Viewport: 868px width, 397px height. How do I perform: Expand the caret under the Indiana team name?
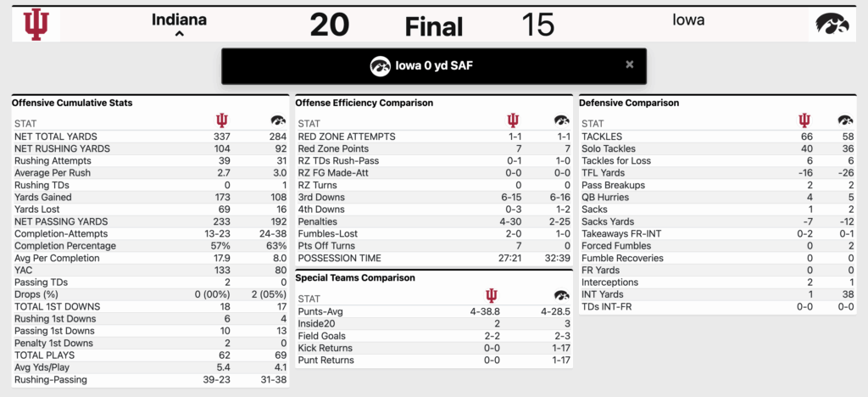[179, 34]
